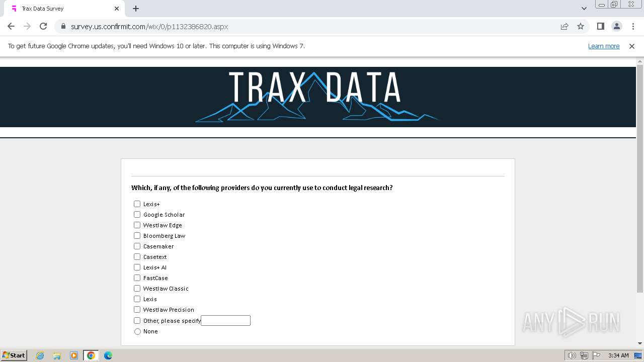
Task: Click the 3:34 AM system clock
Action: click(x=618, y=355)
